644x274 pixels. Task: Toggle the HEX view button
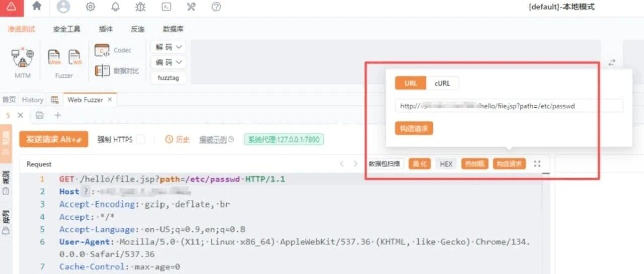pos(446,164)
